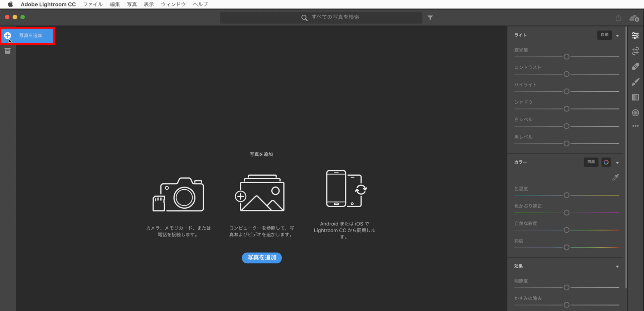Click the Android または iOS caption text
This screenshot has height=311, width=644.
point(344,230)
